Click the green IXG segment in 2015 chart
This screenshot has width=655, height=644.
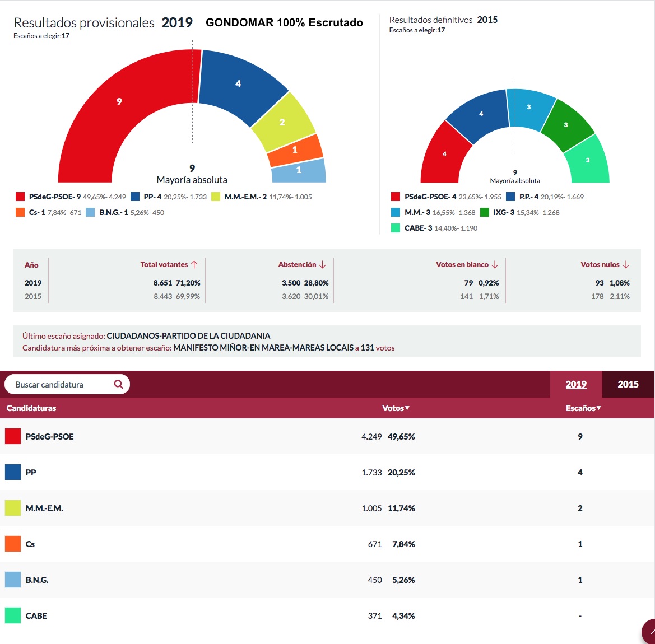click(x=566, y=124)
